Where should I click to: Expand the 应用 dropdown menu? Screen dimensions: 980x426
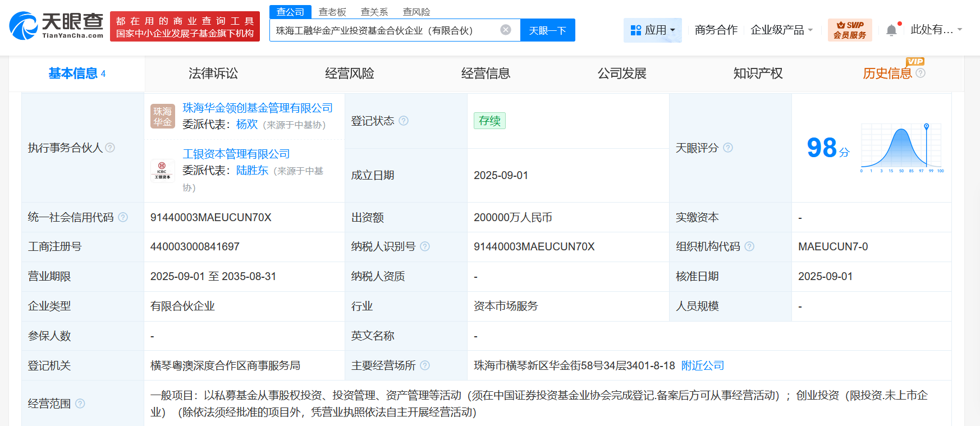pyautogui.click(x=653, y=30)
